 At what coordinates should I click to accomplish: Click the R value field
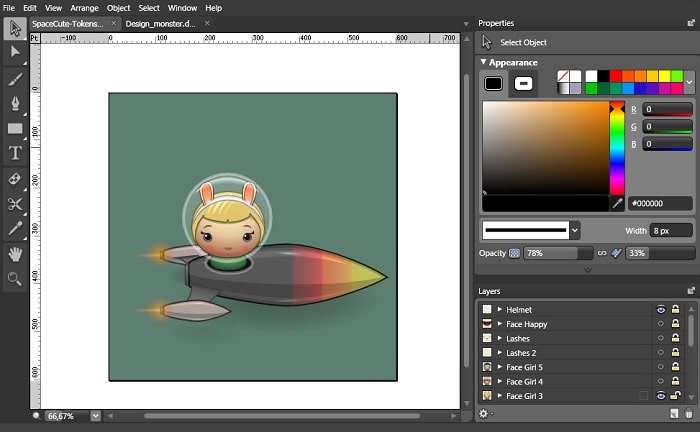667,109
